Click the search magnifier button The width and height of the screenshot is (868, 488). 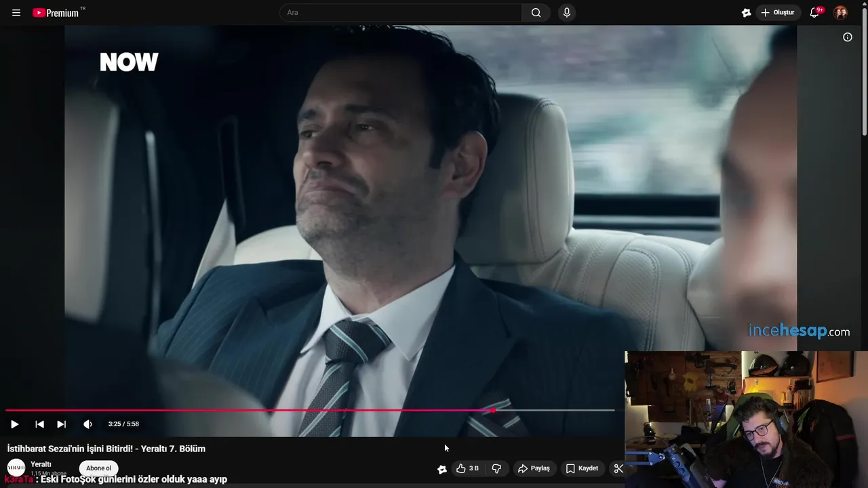tap(536, 13)
